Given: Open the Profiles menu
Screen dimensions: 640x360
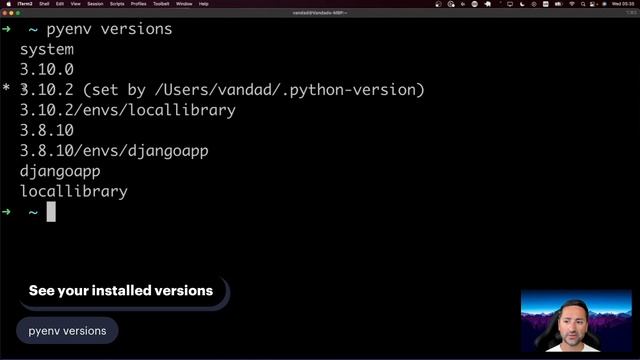Looking at the screenshot, I should click(x=138, y=4).
